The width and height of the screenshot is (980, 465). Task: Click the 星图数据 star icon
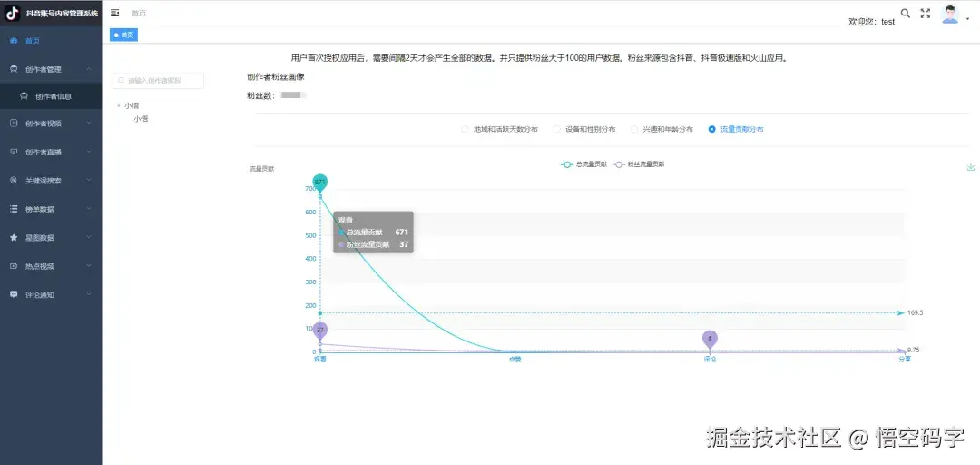(14, 238)
